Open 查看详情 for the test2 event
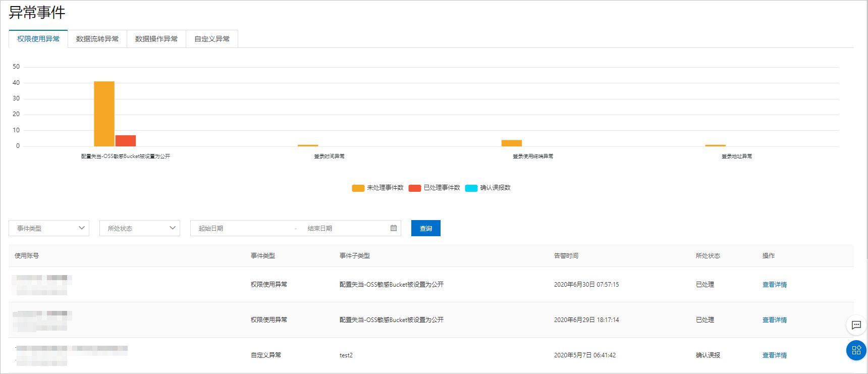 pyautogui.click(x=775, y=355)
